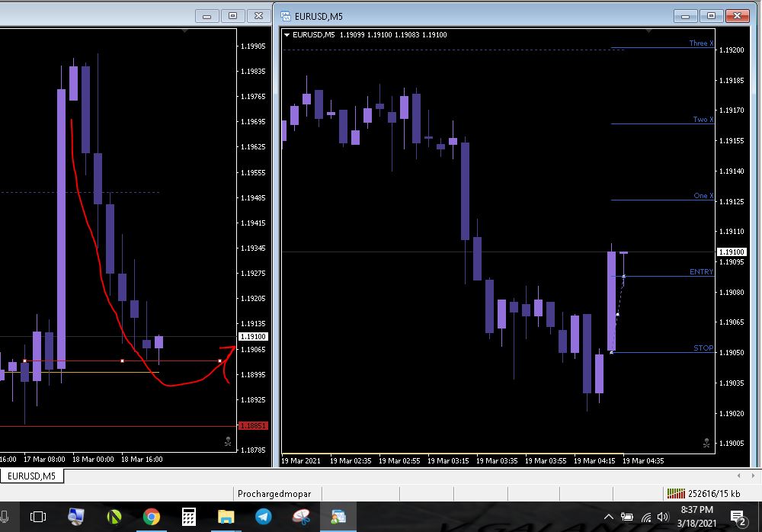Restore the right EURUSD,M5 chart window
Screen dimensions: 762x532
click(711, 16)
